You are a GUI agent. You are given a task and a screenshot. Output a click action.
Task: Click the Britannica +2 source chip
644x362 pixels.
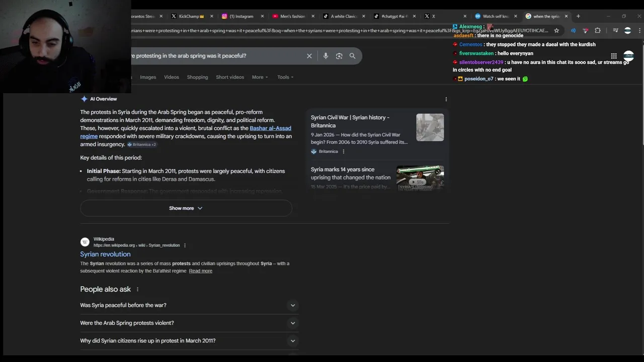(x=141, y=144)
